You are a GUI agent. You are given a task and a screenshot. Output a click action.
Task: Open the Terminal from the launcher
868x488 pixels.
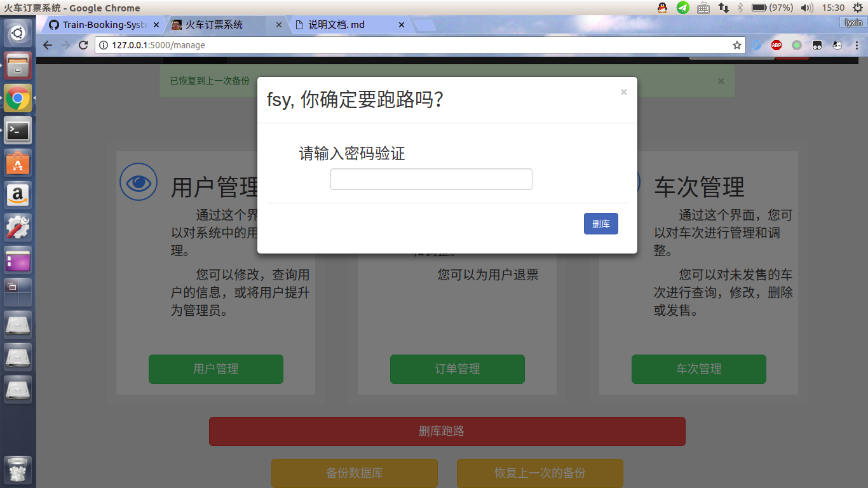[x=18, y=131]
